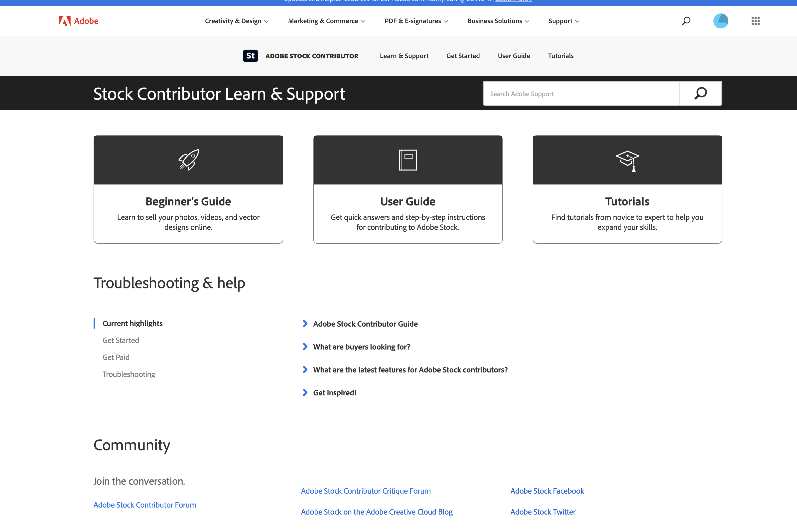Select the Marketing & Commerce dropdown
Viewport: 797px width, 532px height.
tap(326, 21)
